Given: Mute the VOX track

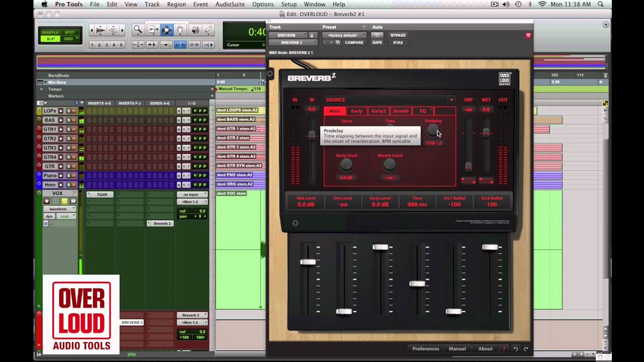Looking at the screenshot, I should [73, 201].
